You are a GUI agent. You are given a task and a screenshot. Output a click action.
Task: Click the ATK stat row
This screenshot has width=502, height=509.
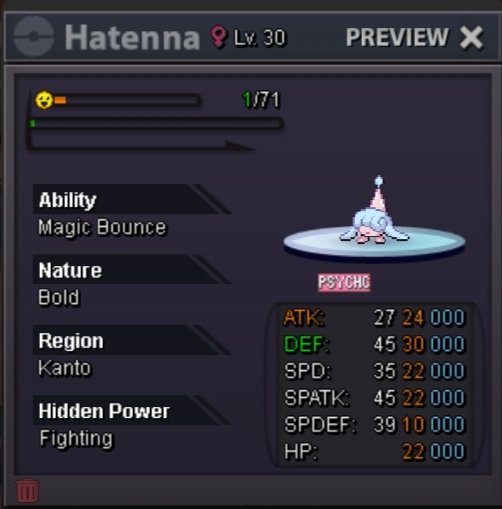(x=374, y=317)
